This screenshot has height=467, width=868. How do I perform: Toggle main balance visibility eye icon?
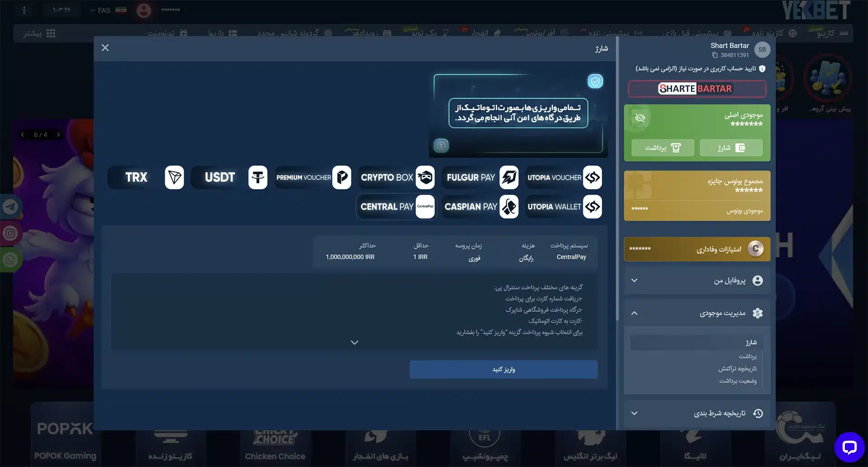click(640, 119)
